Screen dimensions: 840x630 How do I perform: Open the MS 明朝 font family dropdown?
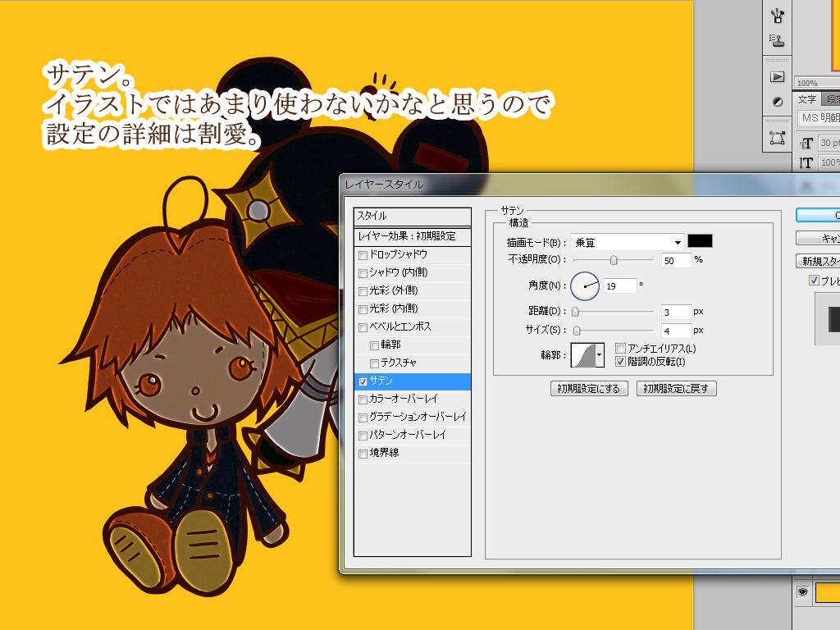[818, 118]
